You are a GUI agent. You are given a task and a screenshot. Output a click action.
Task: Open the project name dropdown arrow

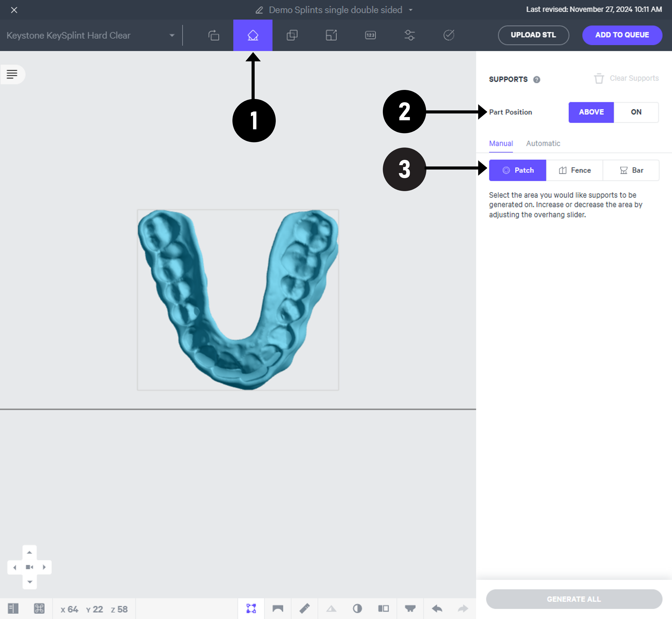point(411,10)
